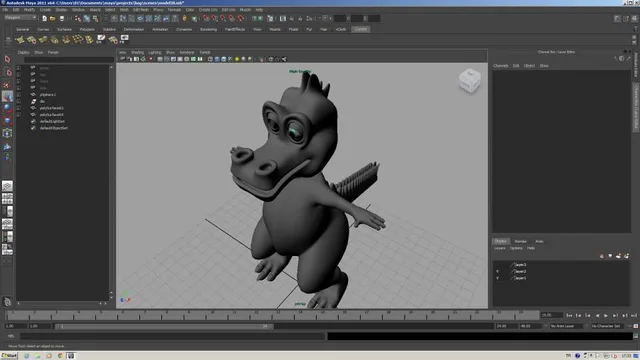Choose the Show Manipulator tool
The image size is (640, 360).
7,158
